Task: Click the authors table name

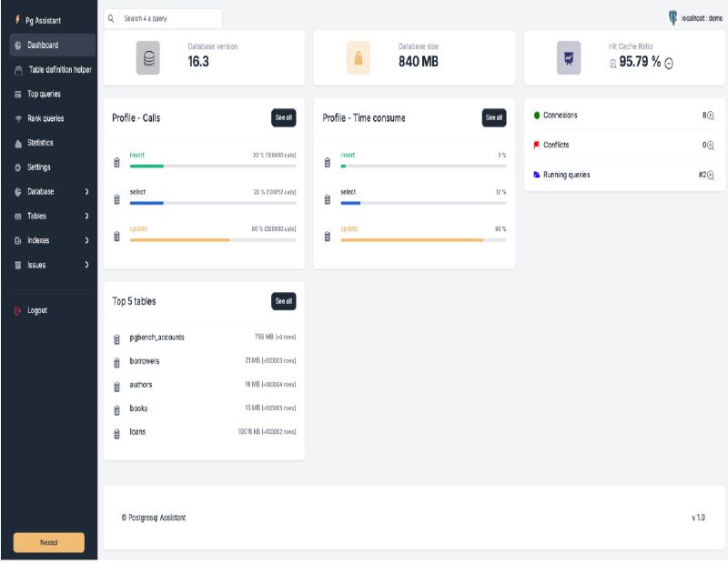Action: click(141, 385)
